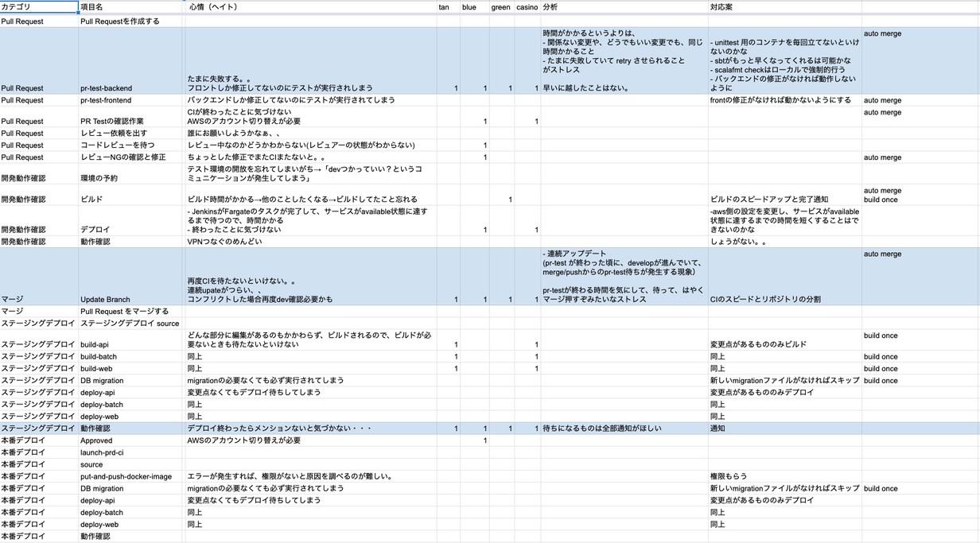Select the frontの修正がなければ動かないようにする cell
This screenshot has width=980, height=543.
(x=785, y=100)
